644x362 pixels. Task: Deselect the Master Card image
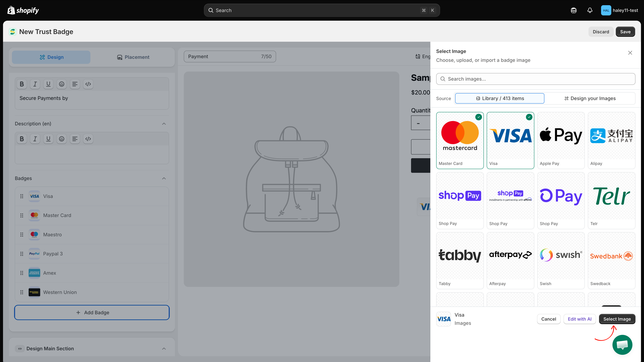460,141
